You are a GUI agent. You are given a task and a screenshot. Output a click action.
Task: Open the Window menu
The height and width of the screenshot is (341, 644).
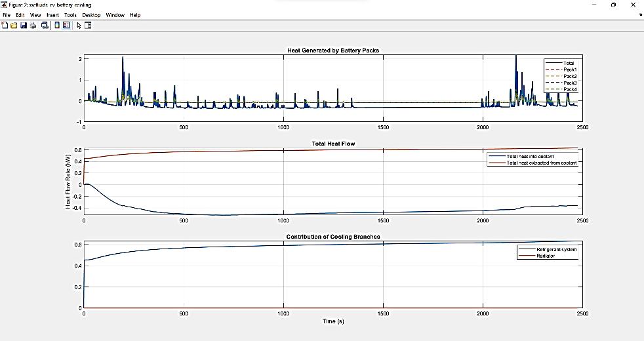pyautogui.click(x=115, y=15)
